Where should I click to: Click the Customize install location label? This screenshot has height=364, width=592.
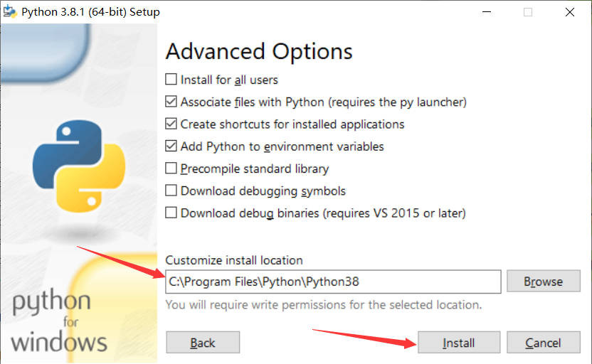[x=234, y=260]
